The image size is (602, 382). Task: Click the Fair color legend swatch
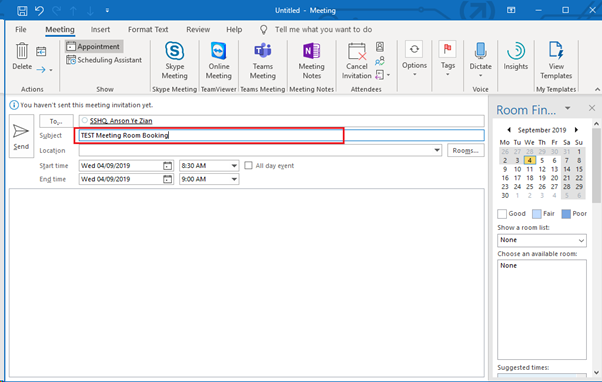pyautogui.click(x=537, y=214)
